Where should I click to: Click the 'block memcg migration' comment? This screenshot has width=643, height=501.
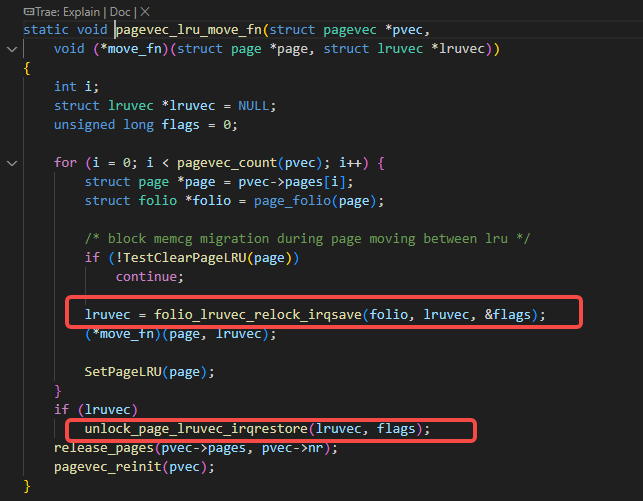coord(307,239)
